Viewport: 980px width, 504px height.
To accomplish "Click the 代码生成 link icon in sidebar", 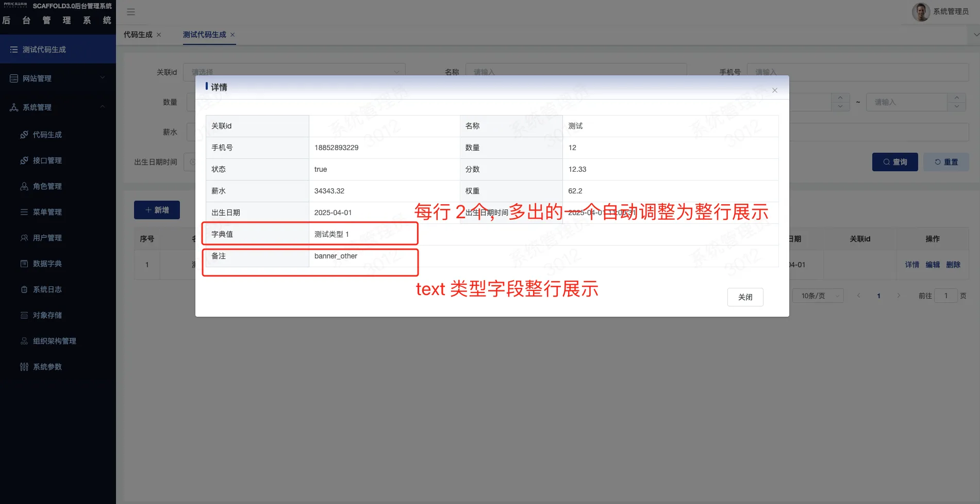I will click(24, 135).
